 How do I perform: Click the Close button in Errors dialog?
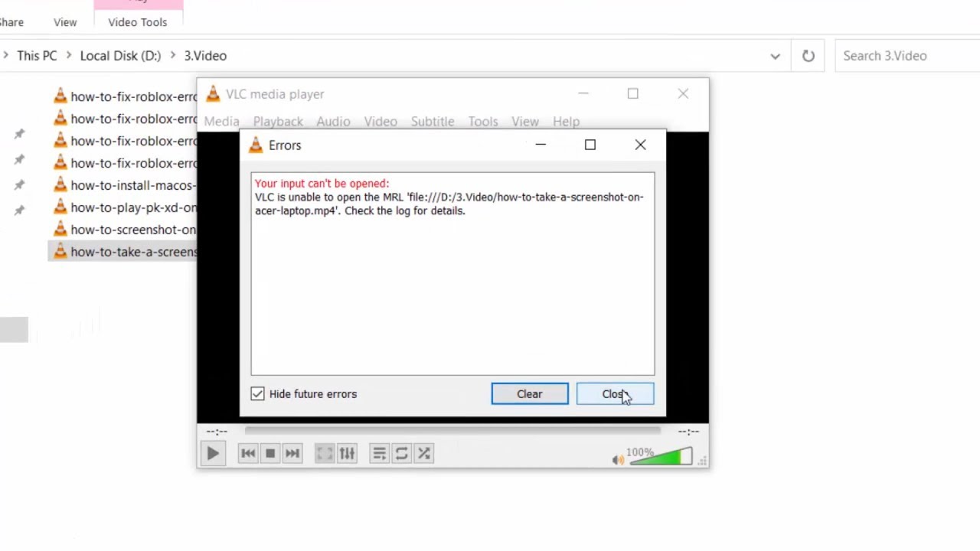(x=615, y=394)
